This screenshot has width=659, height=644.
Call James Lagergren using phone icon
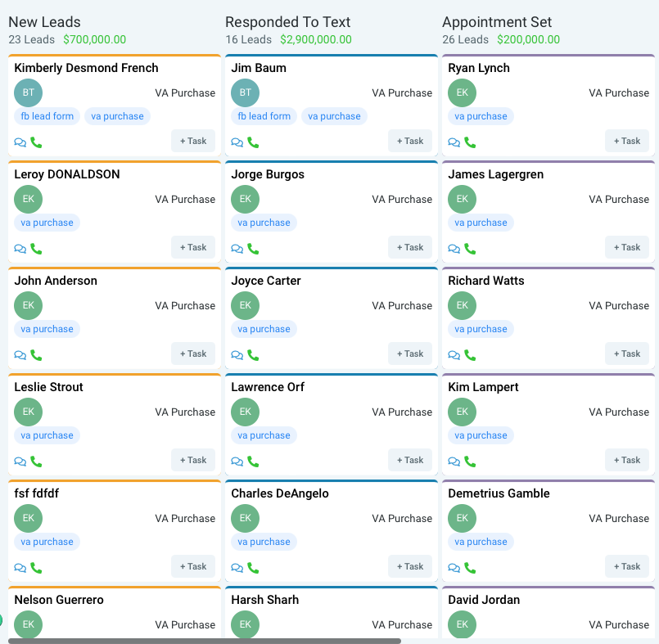click(x=470, y=249)
